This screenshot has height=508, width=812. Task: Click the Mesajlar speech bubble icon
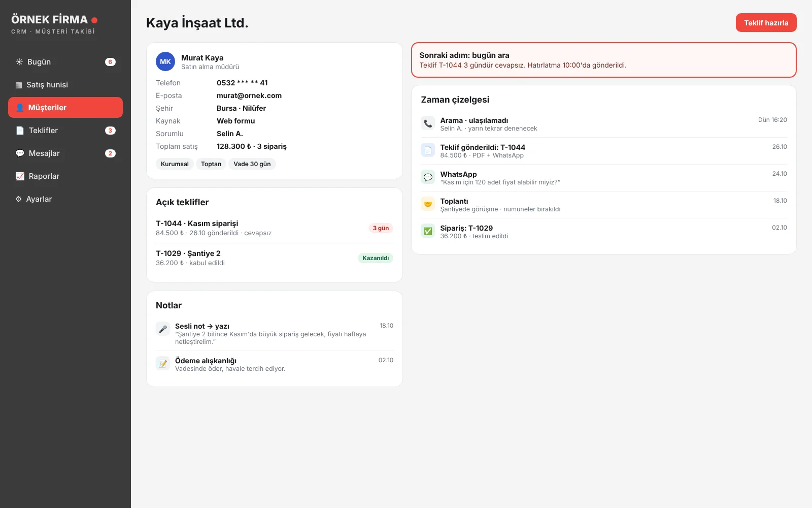20,153
